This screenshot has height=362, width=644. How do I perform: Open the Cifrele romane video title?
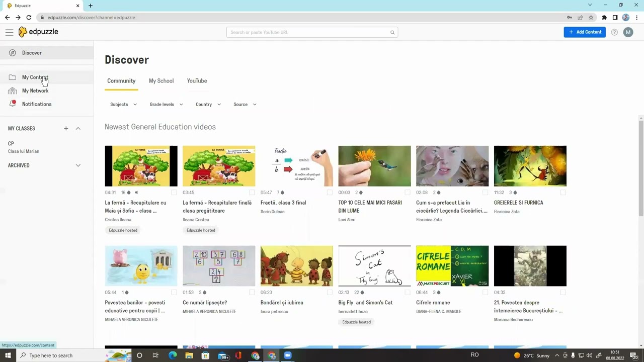433,303
